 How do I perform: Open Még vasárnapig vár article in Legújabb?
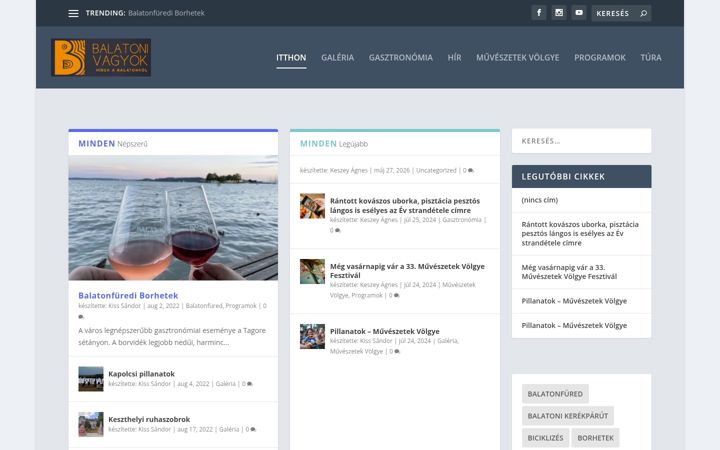[x=407, y=270]
